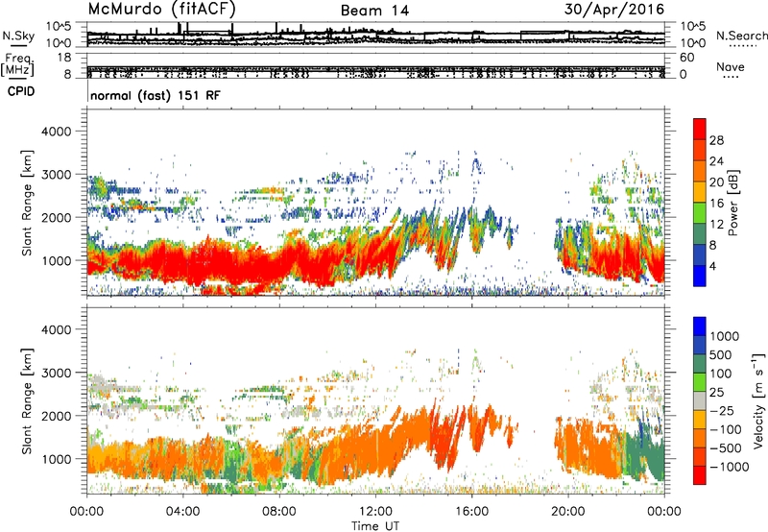Viewport: 768px width, 532px height.
Task: Click the 'Freq. [MHz]' axis label
Action: pos(18,65)
